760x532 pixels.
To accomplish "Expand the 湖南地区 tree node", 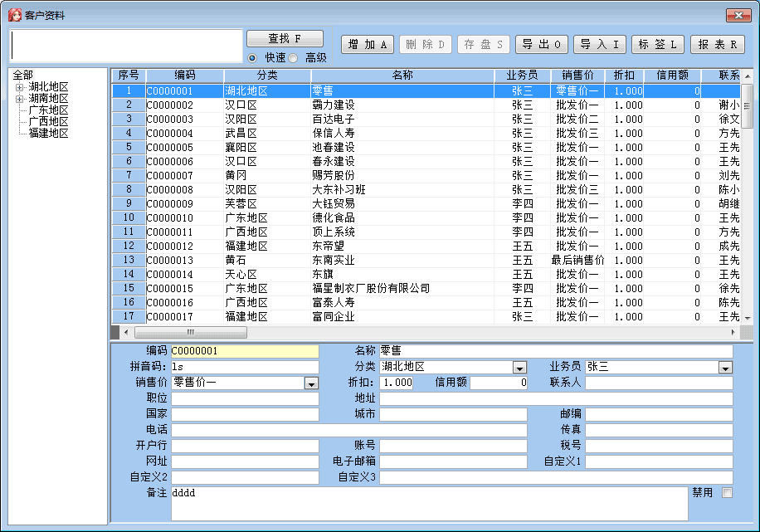I will [20, 99].
